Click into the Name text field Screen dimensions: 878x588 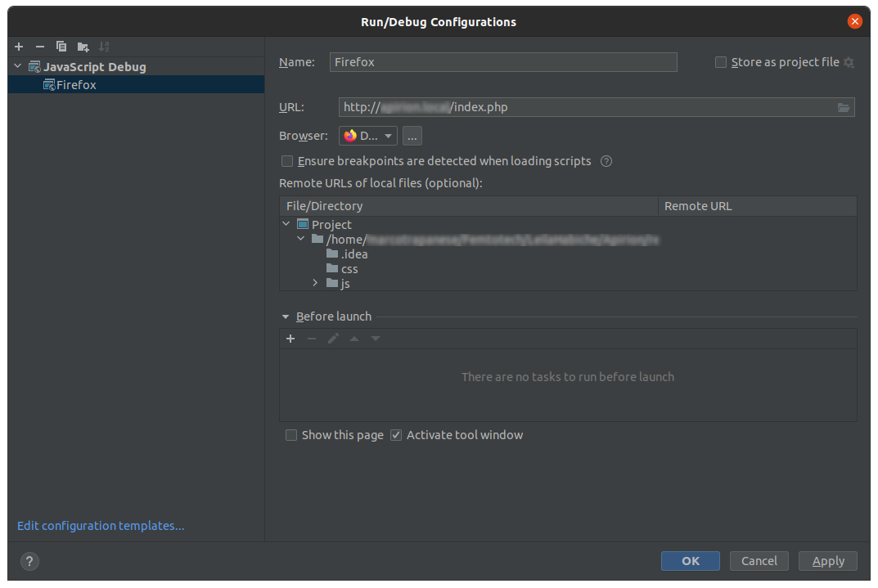(x=503, y=62)
